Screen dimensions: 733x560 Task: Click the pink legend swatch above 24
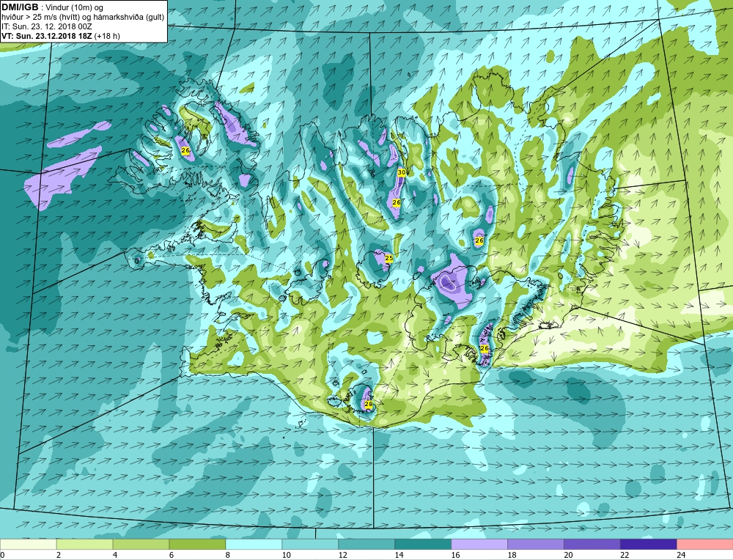pos(705,544)
